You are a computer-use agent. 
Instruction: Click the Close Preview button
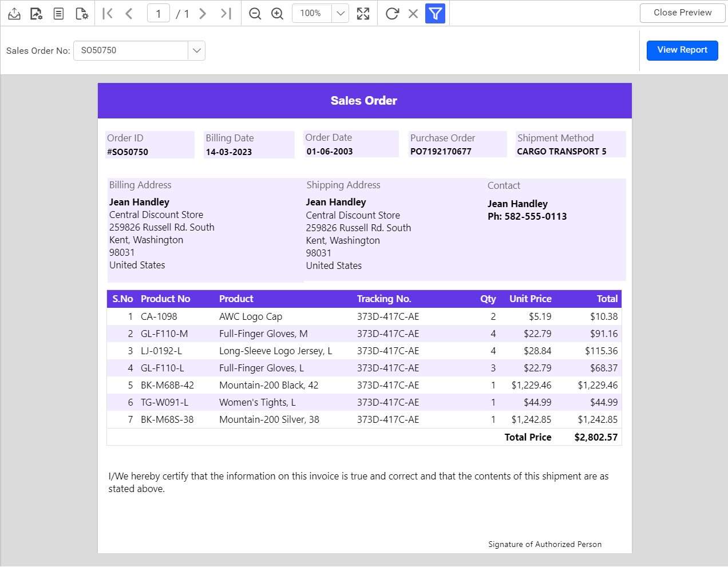[x=682, y=13]
